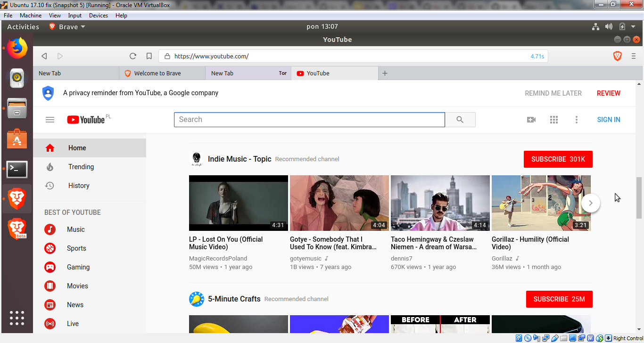Image resolution: width=644 pixels, height=343 pixels.
Task: Reload the YouTube page
Action: click(x=133, y=56)
